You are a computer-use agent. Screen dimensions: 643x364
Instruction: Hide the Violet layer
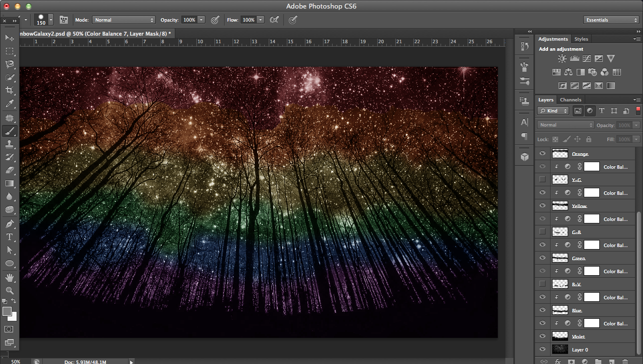[542, 336]
